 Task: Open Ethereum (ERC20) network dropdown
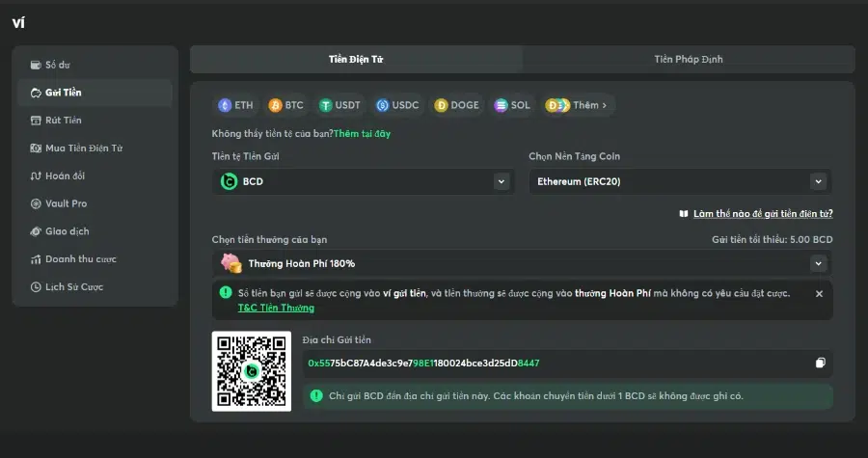click(x=680, y=181)
